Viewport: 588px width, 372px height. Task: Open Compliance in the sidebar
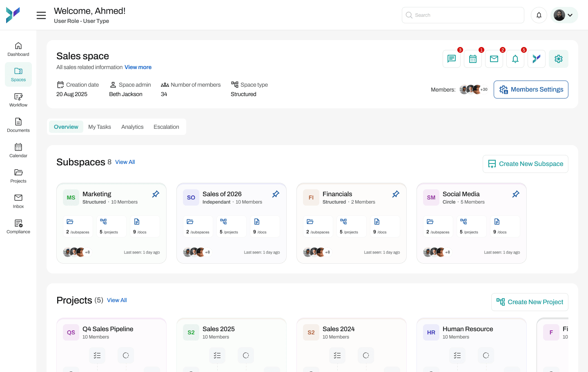(18, 226)
